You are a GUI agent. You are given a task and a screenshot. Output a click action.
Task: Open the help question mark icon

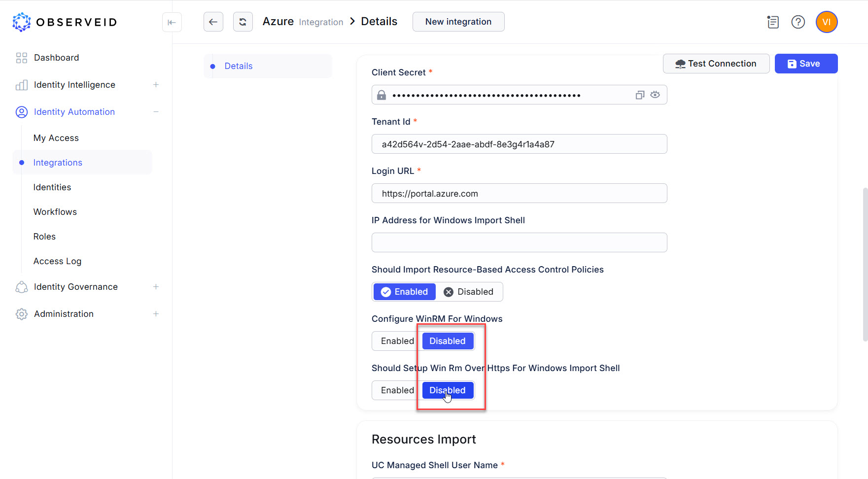point(798,22)
